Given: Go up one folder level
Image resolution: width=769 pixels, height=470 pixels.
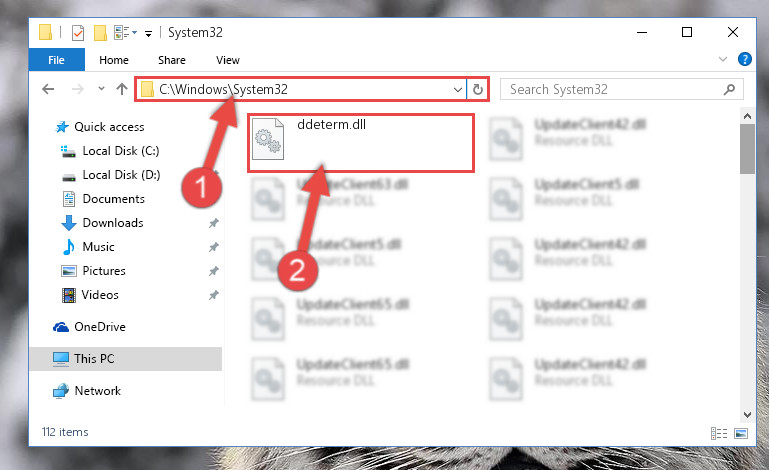Looking at the screenshot, I should [x=122, y=89].
